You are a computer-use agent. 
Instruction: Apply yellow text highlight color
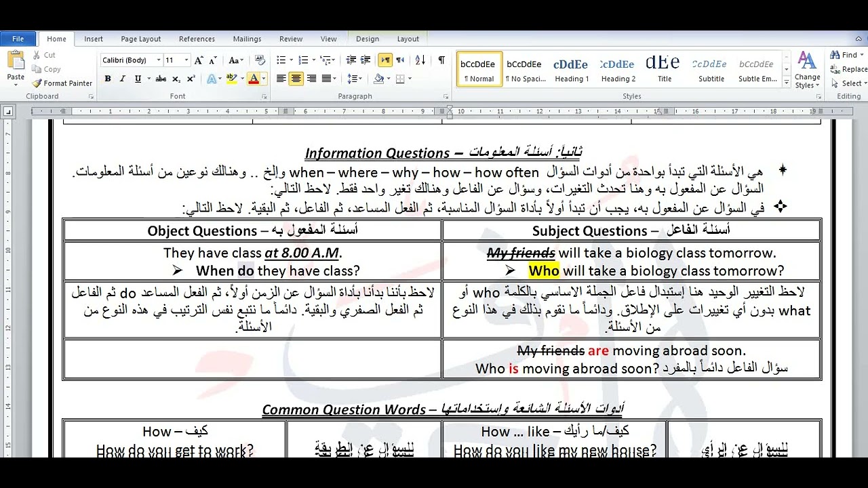click(231, 79)
